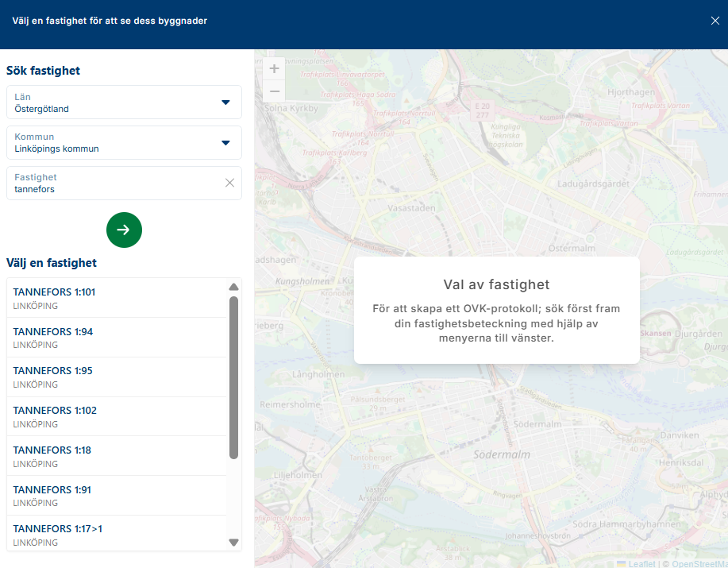Open the OpenStreetMap attribution link
The height and width of the screenshot is (568, 728).
click(699, 563)
